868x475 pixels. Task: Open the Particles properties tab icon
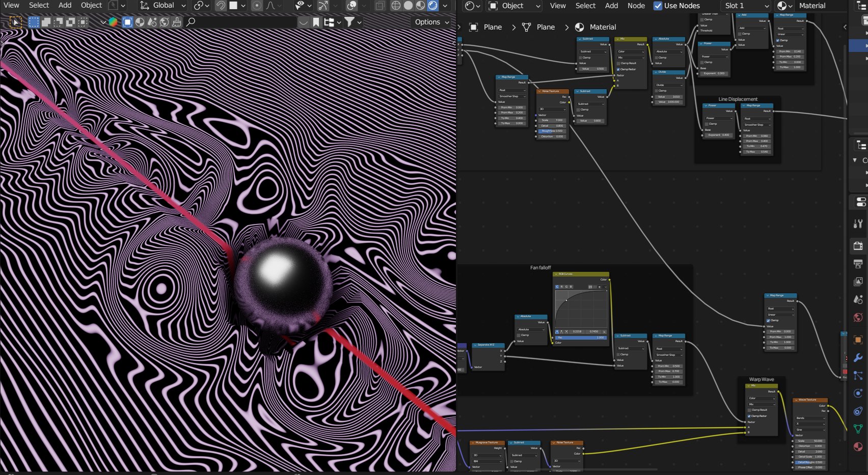(x=858, y=376)
